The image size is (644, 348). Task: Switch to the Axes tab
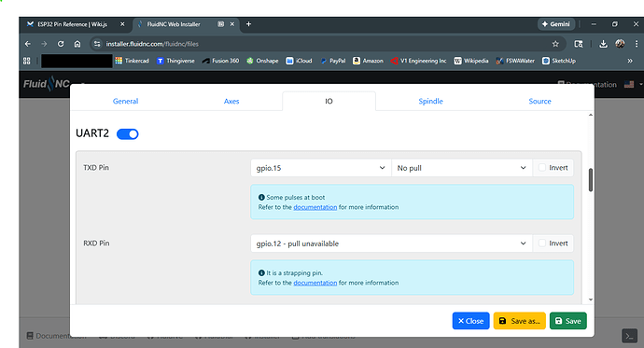231,101
